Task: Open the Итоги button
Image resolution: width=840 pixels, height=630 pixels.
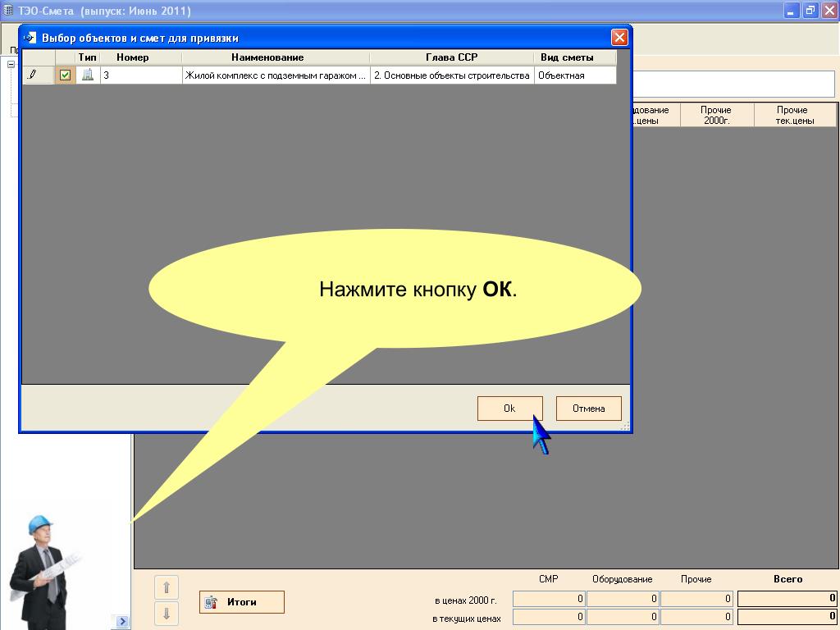Action: click(242, 602)
